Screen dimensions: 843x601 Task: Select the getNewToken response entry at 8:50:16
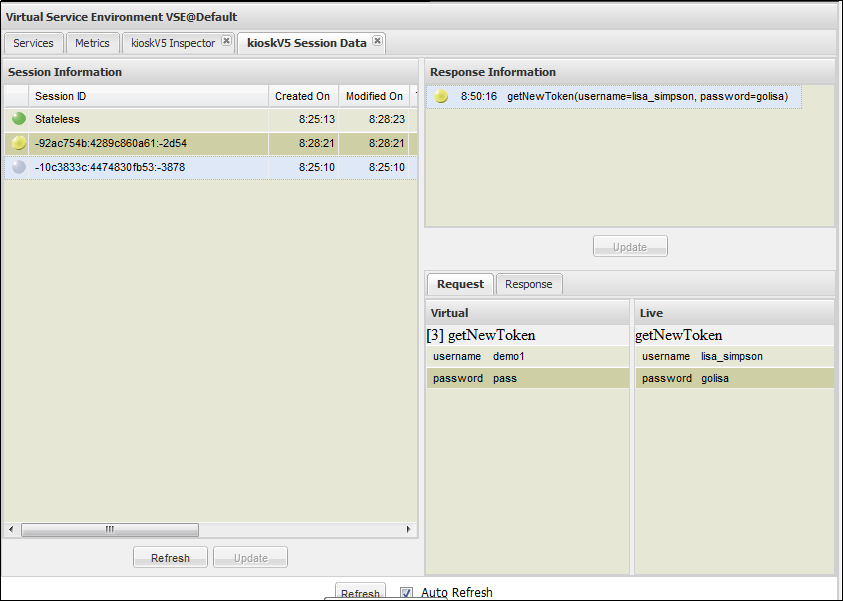[x=614, y=97]
